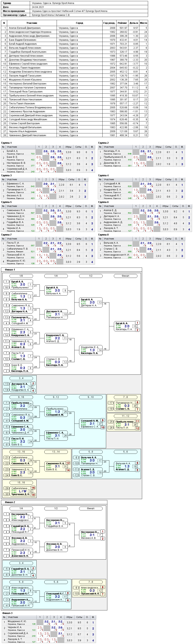194x644 pixels.
Task: Select the 9...16 bracket stage label
Action: (x=21, y=397)
